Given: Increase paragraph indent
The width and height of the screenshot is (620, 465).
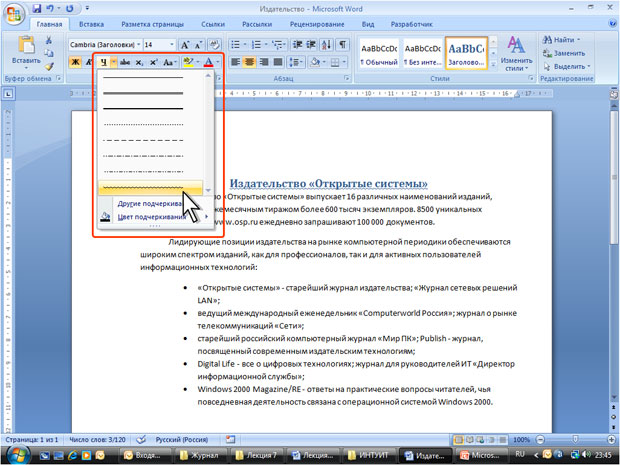Looking at the screenshot, I should coord(311,45).
